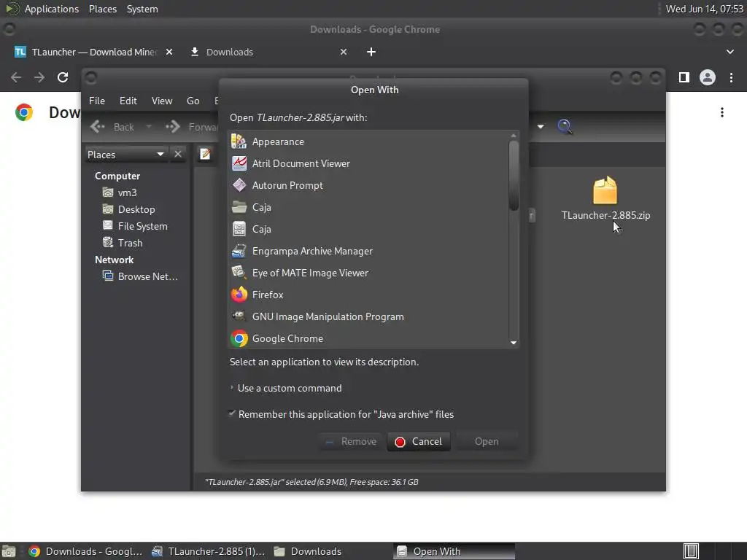
Task: Switch to TLauncher Chrome tab
Action: click(x=94, y=52)
